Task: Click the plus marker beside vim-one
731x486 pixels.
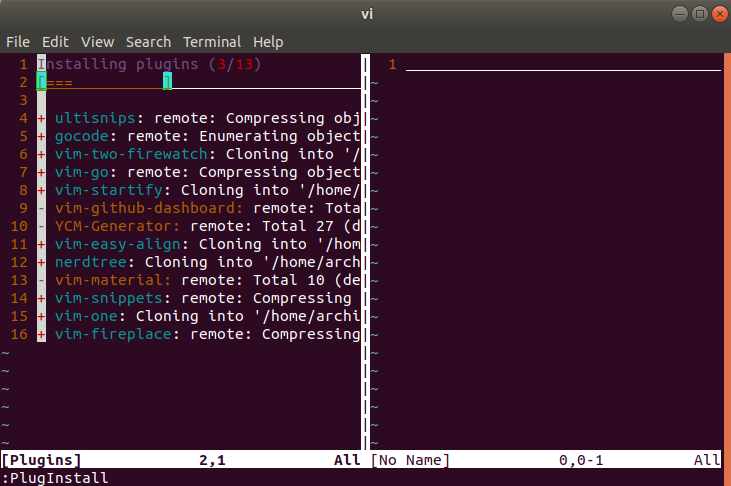Action: tap(41, 317)
